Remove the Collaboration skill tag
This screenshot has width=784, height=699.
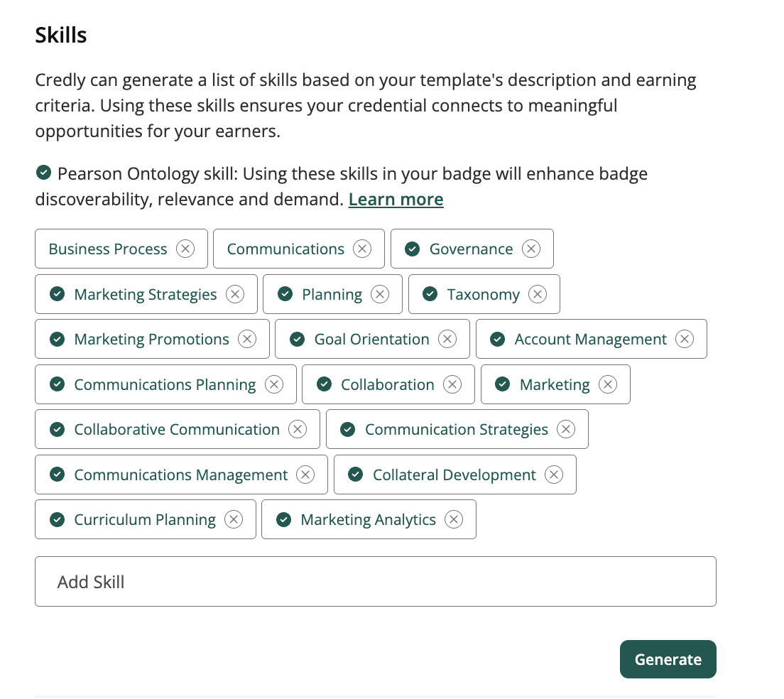452,384
